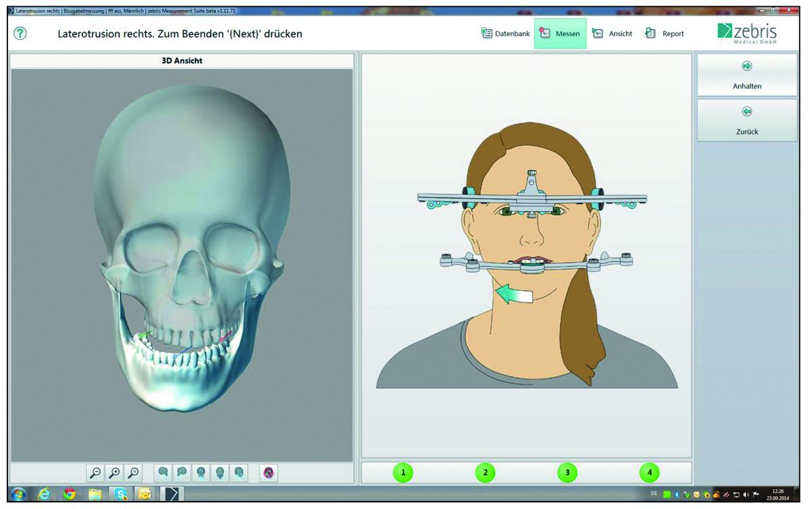The image size is (812, 509).
Task: Select the fifth skull view preset icon
Action: click(238, 472)
